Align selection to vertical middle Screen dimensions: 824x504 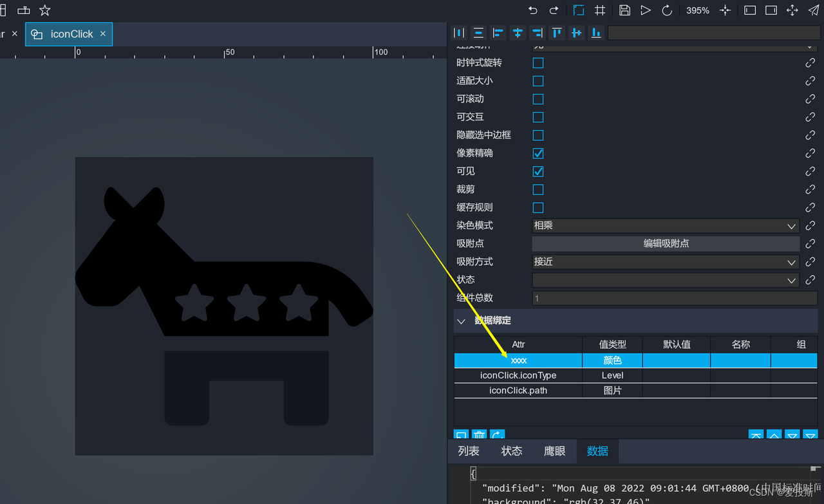click(x=577, y=33)
